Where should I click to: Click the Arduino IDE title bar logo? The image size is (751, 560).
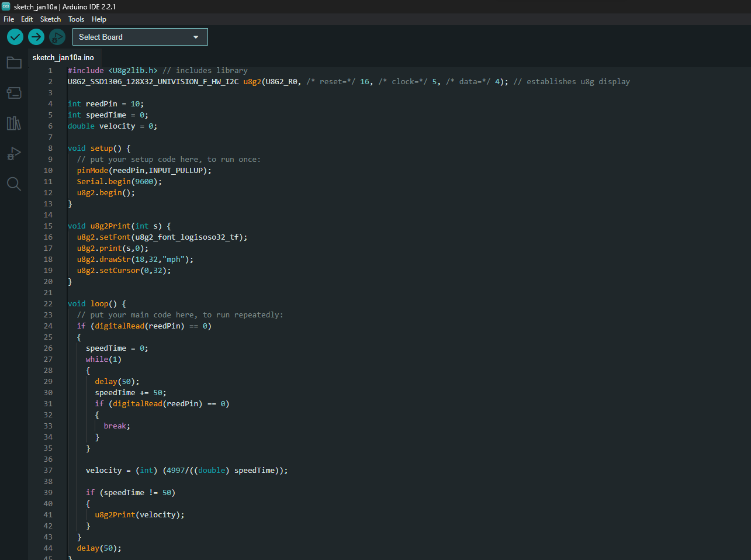click(6, 6)
